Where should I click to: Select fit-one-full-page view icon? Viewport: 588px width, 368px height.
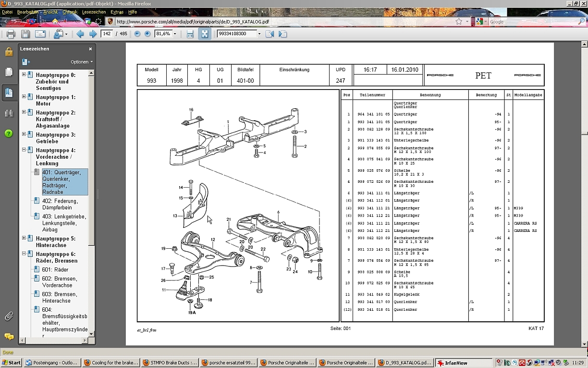coord(205,34)
